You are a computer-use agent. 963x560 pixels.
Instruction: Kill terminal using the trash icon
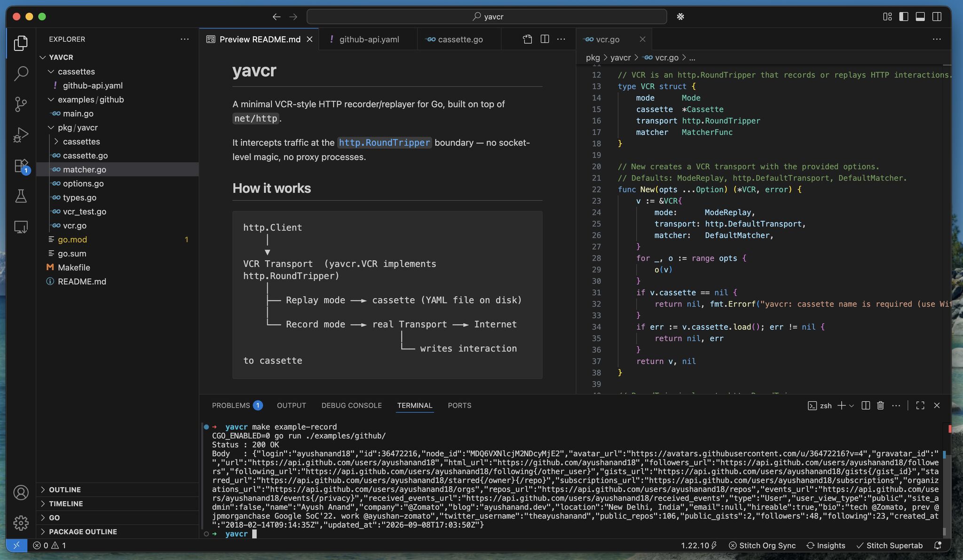click(880, 405)
